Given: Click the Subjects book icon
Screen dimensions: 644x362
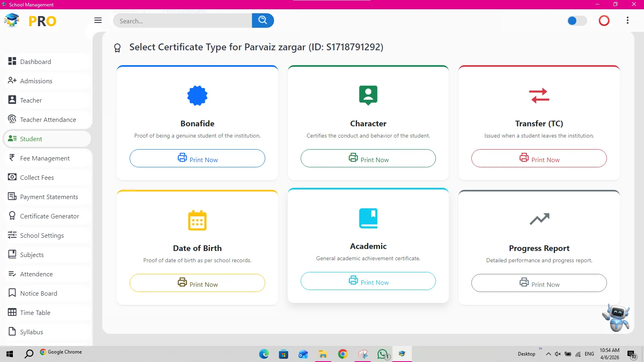Looking at the screenshot, I should 12,254.
